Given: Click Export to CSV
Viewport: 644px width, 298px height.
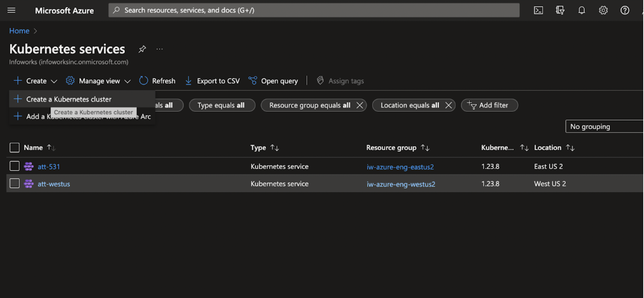Looking at the screenshot, I should (x=212, y=81).
